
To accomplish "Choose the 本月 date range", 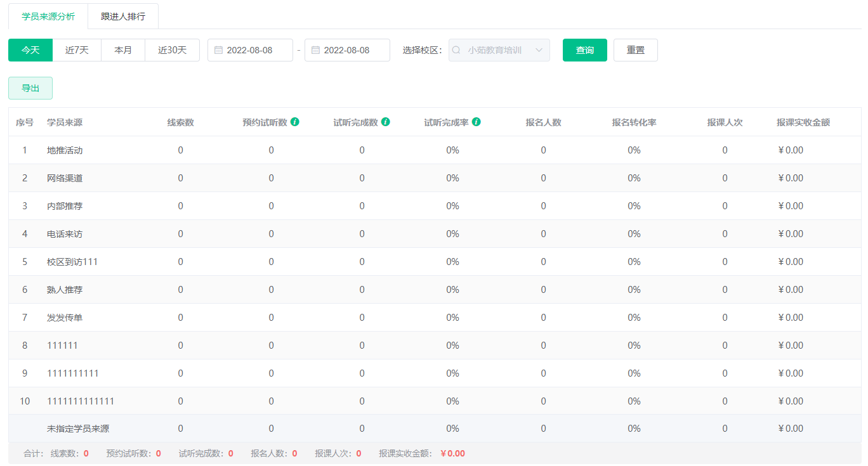I will 123,50.
